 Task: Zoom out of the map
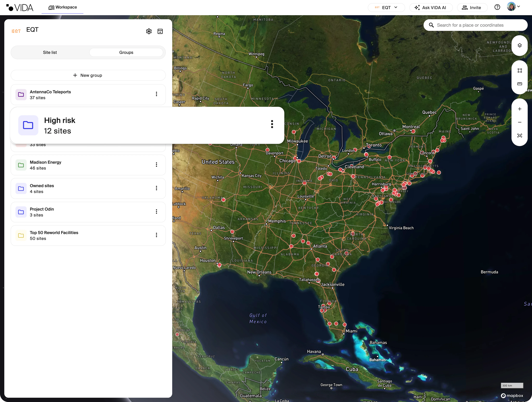click(520, 122)
